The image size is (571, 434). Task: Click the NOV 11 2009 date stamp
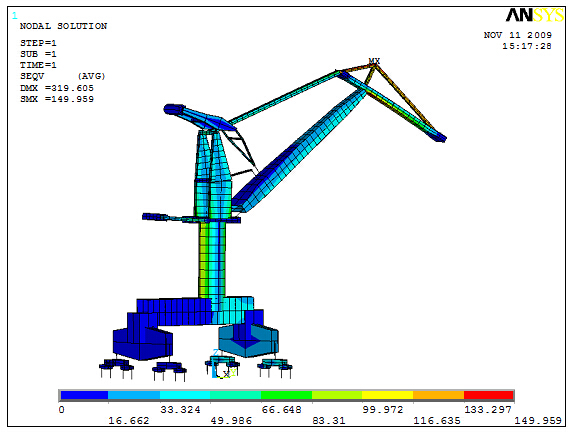[517, 35]
